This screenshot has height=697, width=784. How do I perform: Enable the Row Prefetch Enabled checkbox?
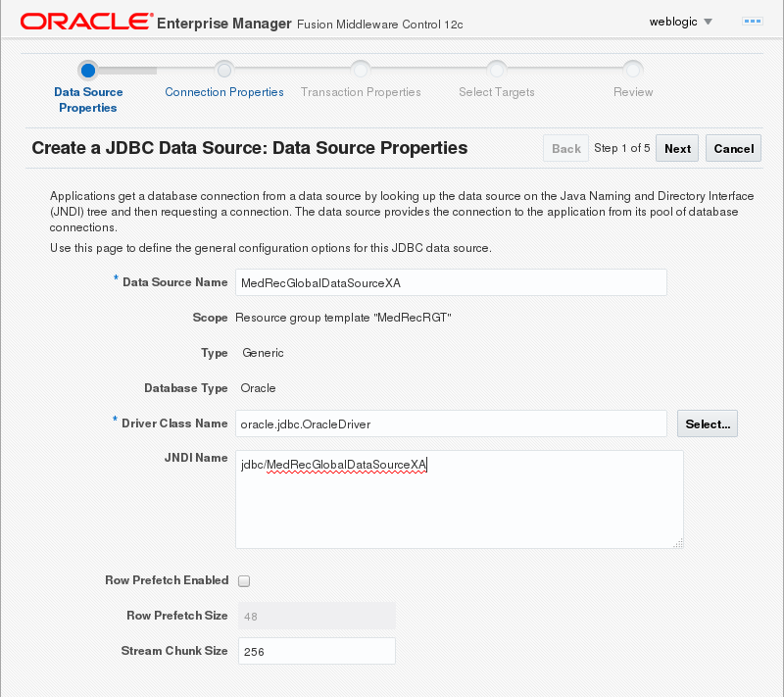point(244,581)
